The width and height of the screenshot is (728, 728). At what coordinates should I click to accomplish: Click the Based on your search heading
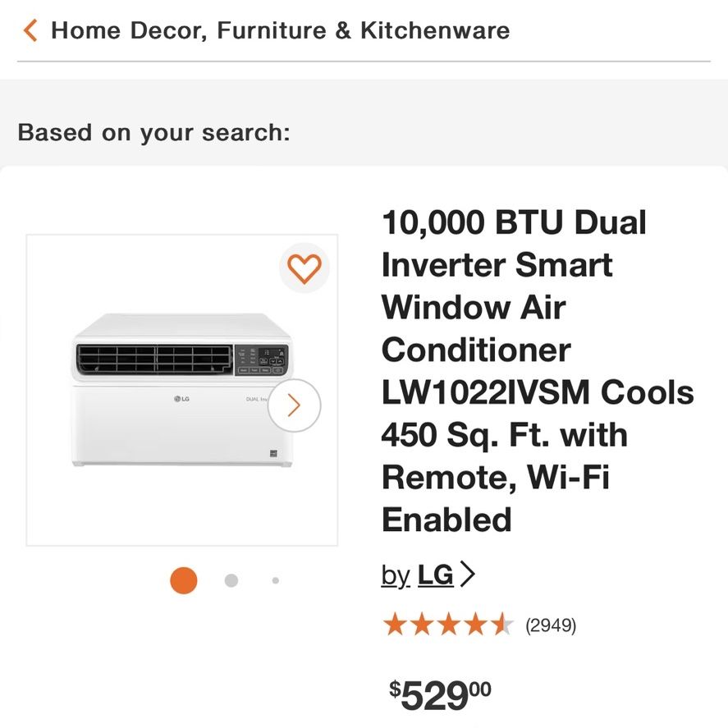pos(154,133)
